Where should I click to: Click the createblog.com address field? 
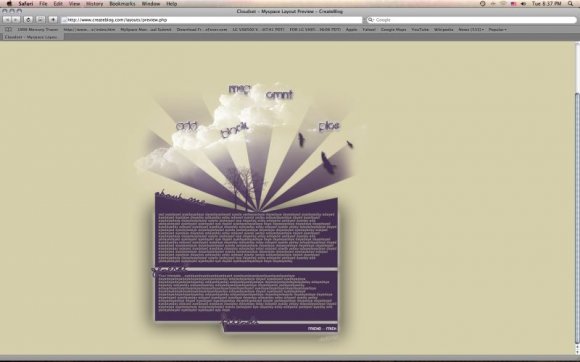pyautogui.click(x=212, y=20)
